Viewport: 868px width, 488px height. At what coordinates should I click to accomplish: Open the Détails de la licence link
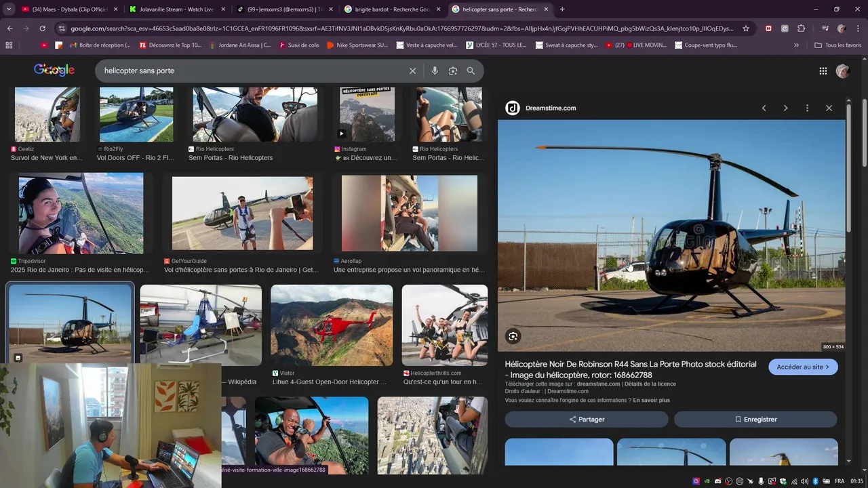tap(650, 384)
